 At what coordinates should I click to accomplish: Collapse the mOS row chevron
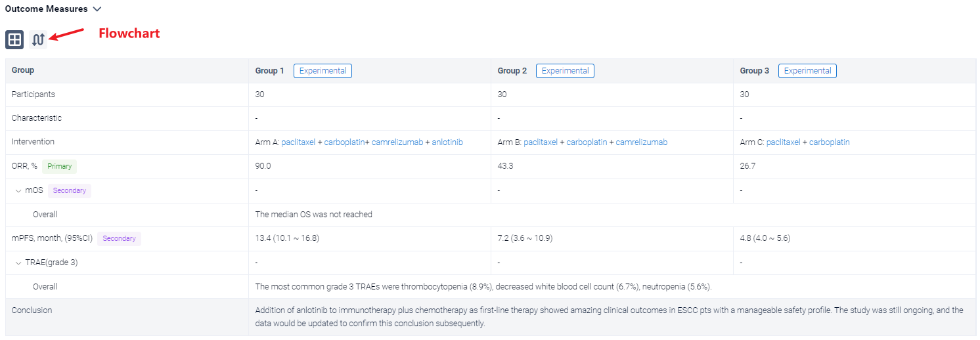(18, 190)
